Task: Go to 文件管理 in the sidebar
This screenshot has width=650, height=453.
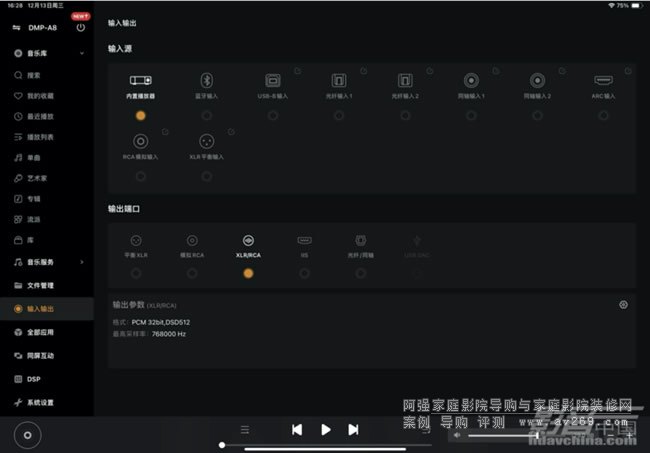Action: pos(40,286)
